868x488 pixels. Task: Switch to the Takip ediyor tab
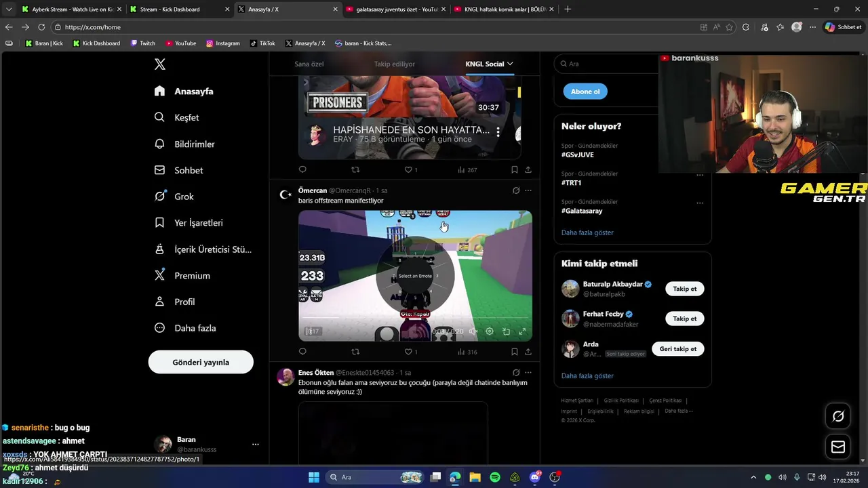tap(395, 64)
